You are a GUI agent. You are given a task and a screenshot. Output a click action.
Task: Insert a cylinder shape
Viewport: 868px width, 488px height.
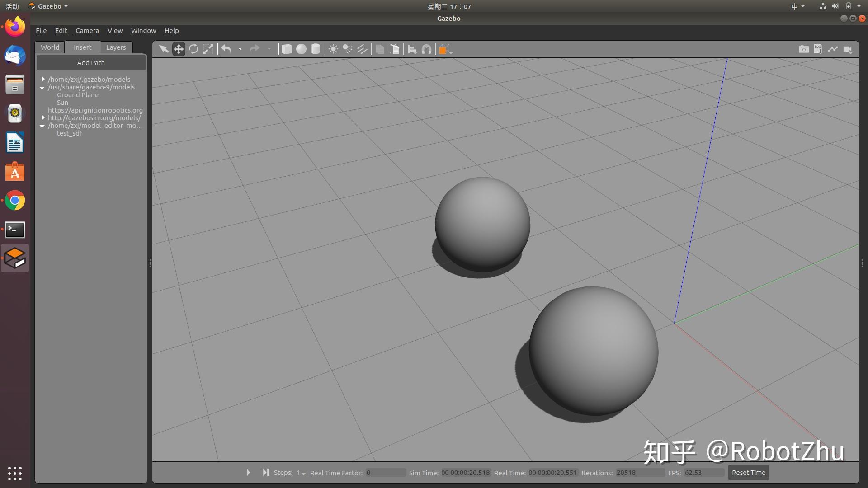click(316, 49)
